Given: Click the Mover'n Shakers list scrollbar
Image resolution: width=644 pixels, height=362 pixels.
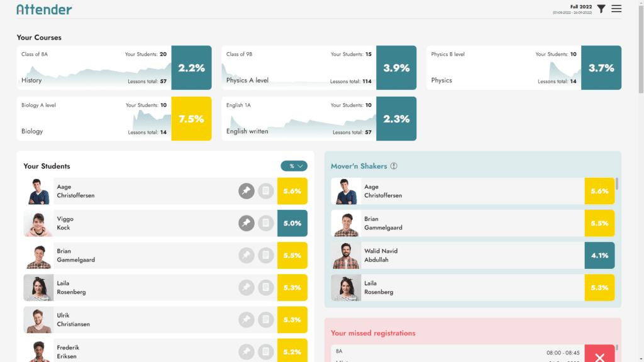Looking at the screenshot, I should [617, 184].
